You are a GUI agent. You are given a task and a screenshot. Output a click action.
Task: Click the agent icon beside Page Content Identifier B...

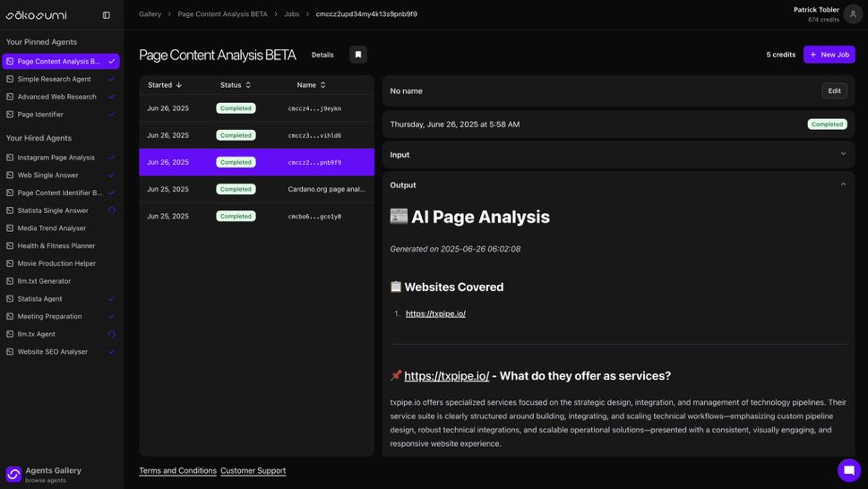pos(10,193)
